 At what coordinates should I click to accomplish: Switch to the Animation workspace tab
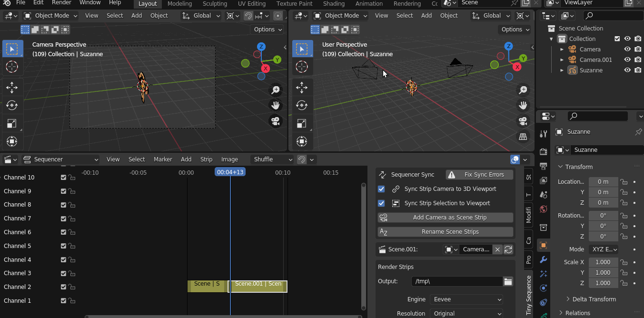pos(369,4)
